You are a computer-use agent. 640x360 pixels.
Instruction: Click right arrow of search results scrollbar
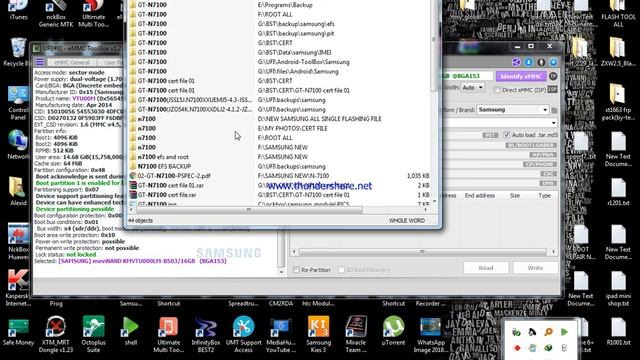[x=425, y=210]
